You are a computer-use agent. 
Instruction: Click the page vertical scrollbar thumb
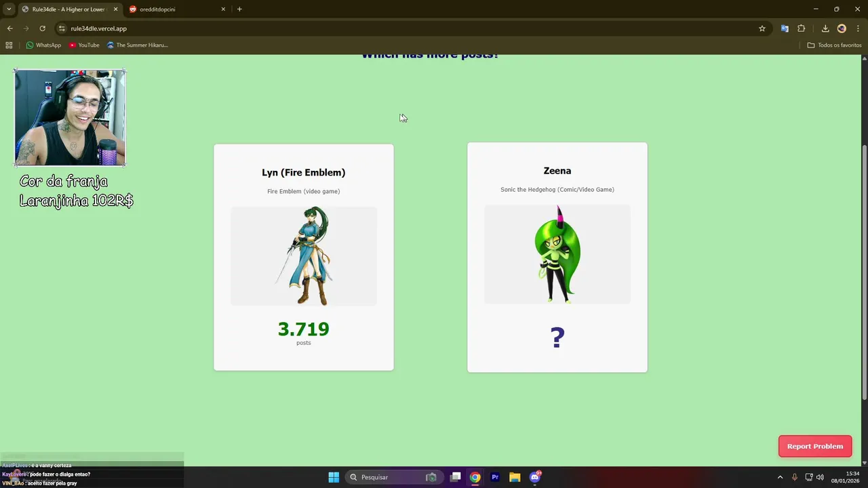864,271
